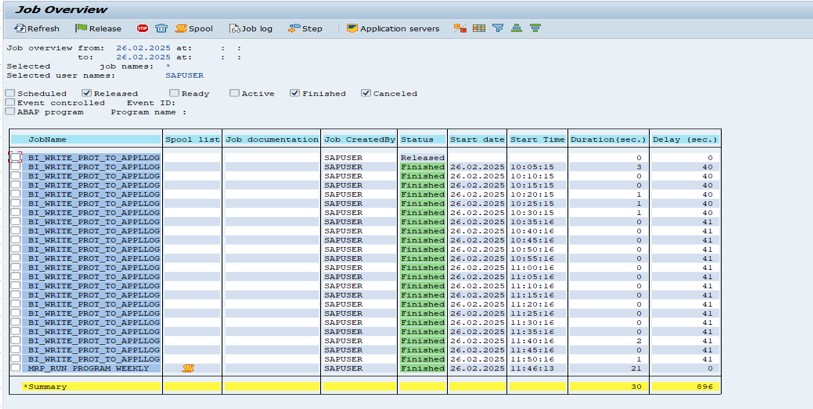Uncheck the Finished checkbox
The width and height of the screenshot is (813, 409).
click(295, 93)
